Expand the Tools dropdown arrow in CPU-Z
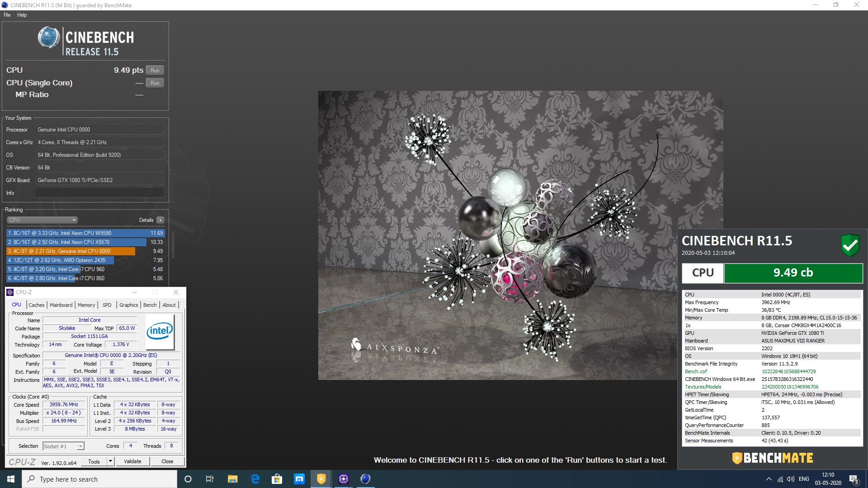868x488 pixels. pos(110,461)
